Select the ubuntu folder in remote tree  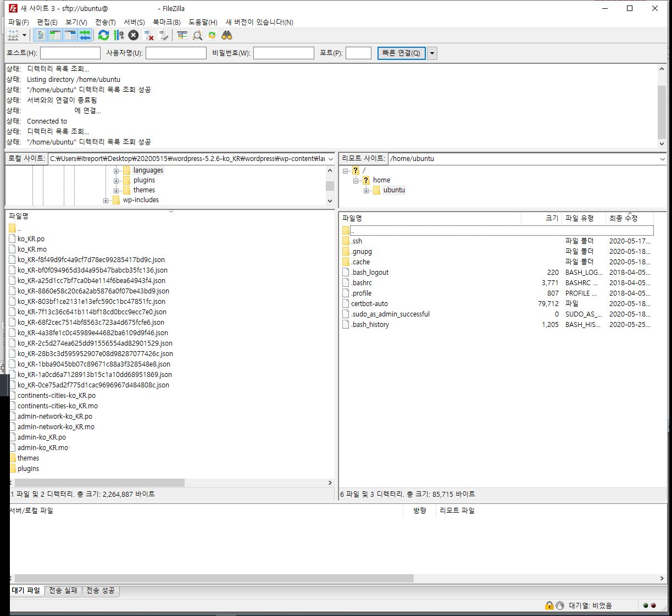pyautogui.click(x=394, y=190)
